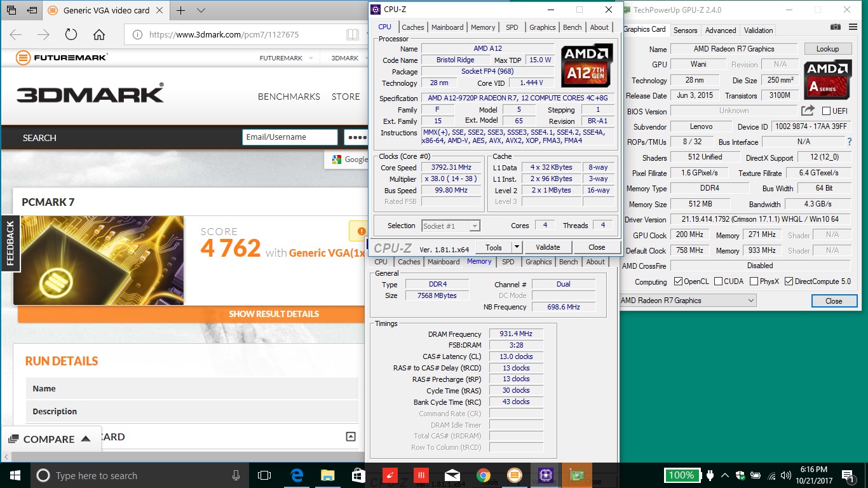Take a GPU-Z screenshot with camera icon
Screen dimensions: 868x488
(x=836, y=27)
